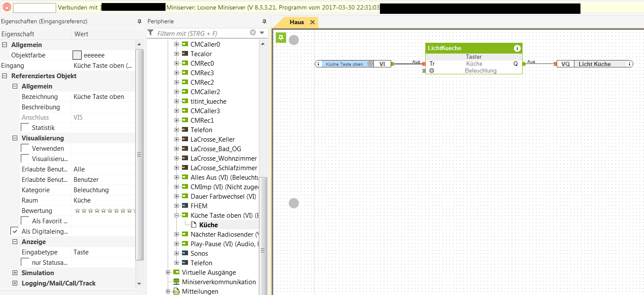Viewport: 644px width, 295px height.
Task: Click the plus icon on the LichtKueche block
Action: (431, 71)
